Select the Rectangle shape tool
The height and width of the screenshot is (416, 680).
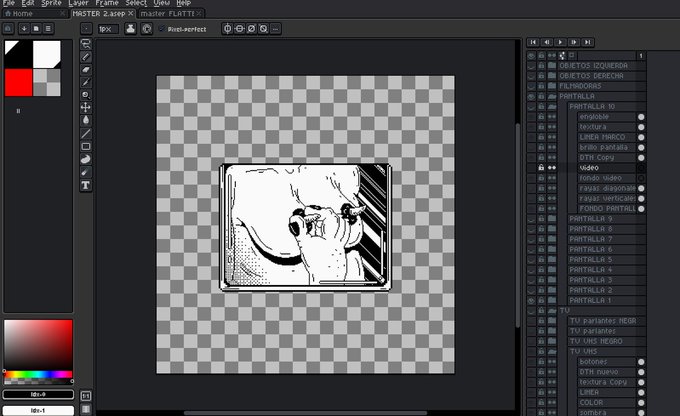pyautogui.click(x=86, y=147)
